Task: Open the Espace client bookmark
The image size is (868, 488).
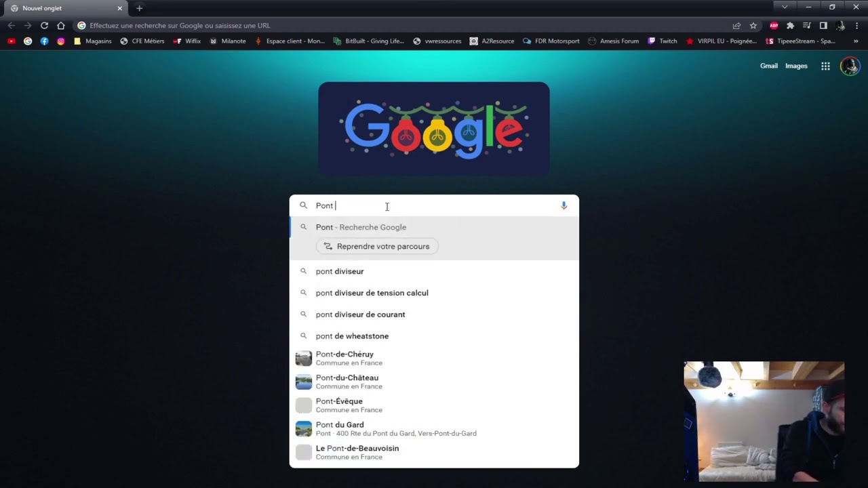Action: [290, 41]
